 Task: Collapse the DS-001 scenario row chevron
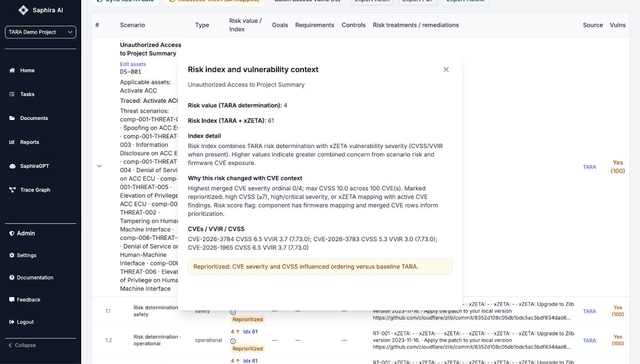pos(99,166)
